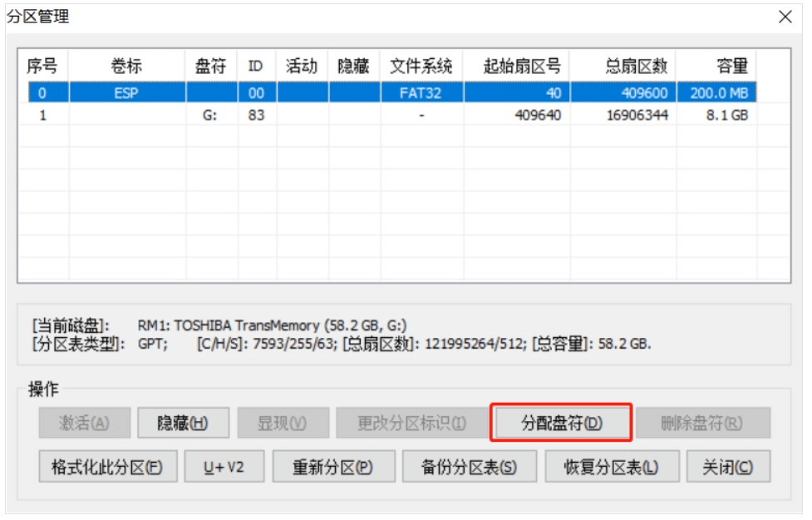Sort by 盘符 column header
812x520 pixels.
210,66
